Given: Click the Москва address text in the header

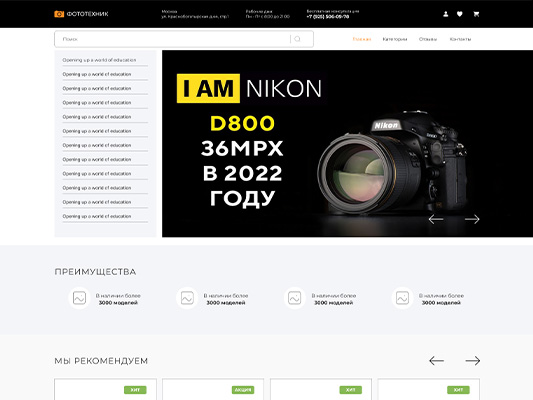Looking at the screenshot, I should click(195, 14).
